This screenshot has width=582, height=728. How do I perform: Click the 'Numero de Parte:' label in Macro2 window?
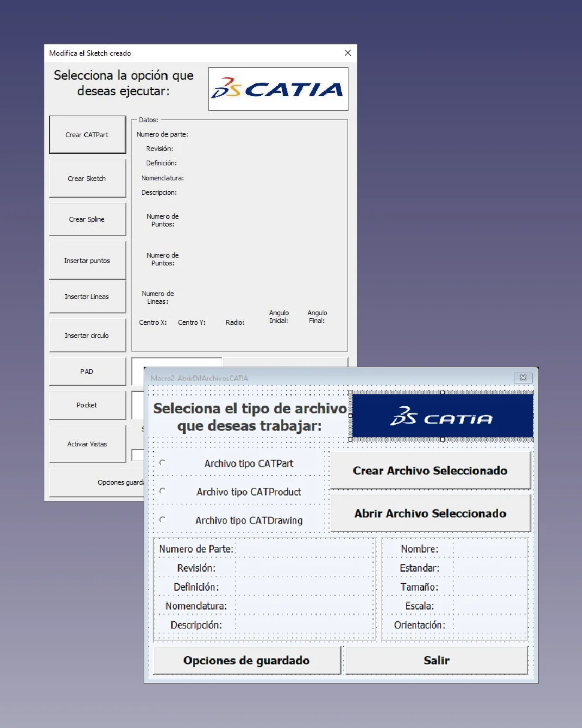click(x=196, y=548)
